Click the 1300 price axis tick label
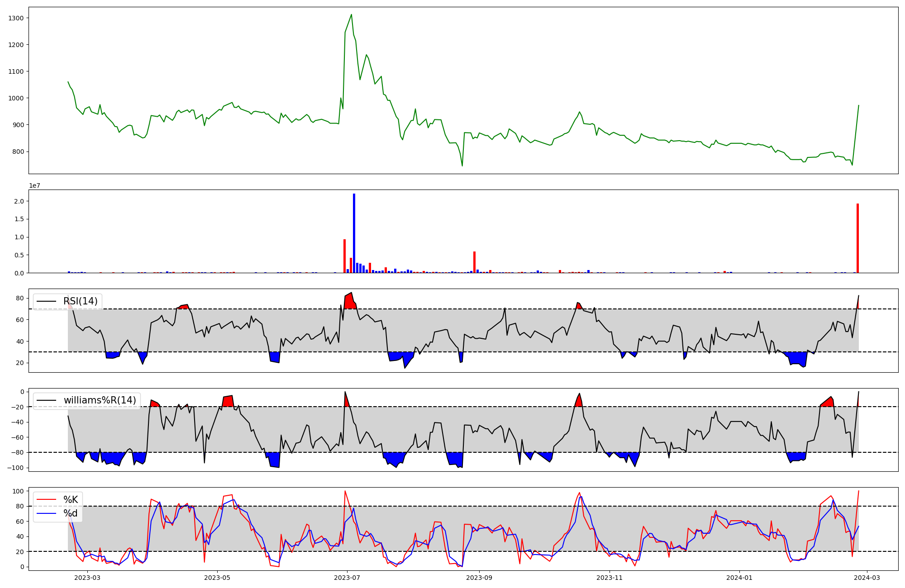The width and height of the screenshot is (905, 588). pyautogui.click(x=15, y=18)
